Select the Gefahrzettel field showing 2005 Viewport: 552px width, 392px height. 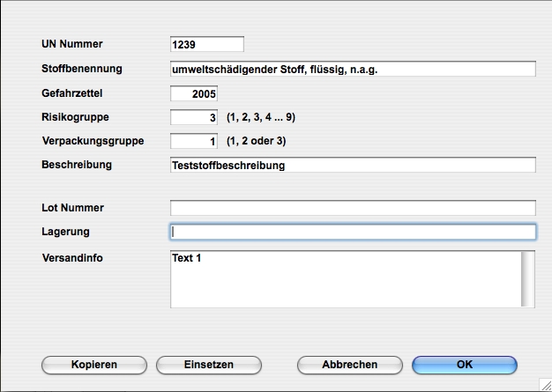coord(194,93)
